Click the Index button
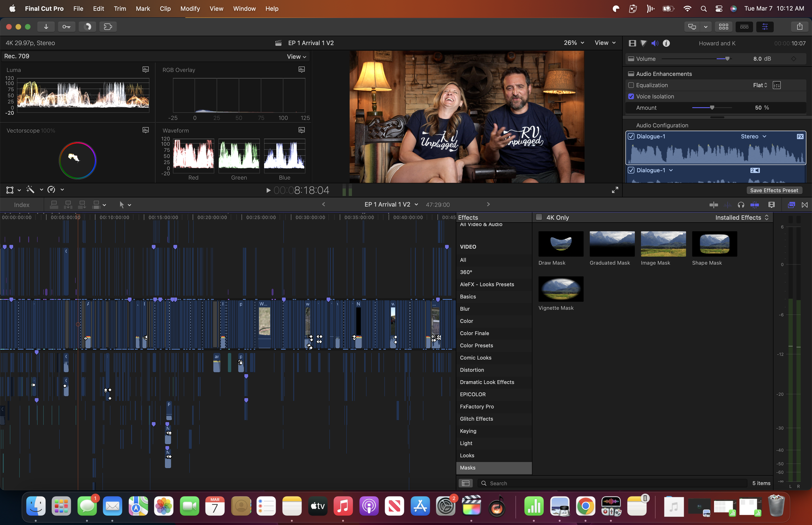The height and width of the screenshot is (525, 812). pyautogui.click(x=21, y=205)
